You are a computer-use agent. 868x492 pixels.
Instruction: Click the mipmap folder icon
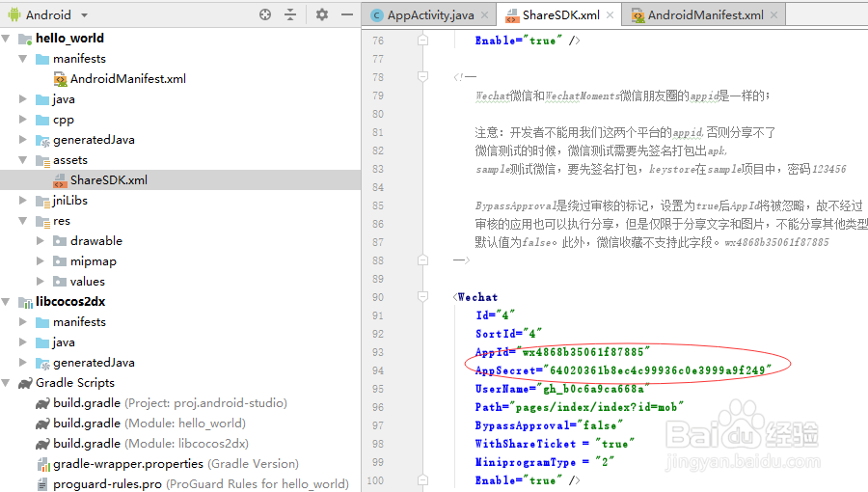pos(60,261)
